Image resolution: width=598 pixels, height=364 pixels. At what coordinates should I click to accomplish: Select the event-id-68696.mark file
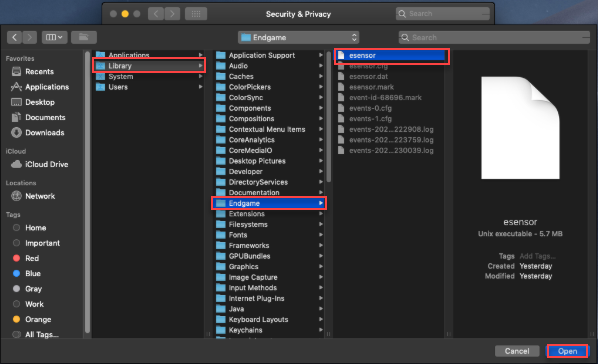pos(391,98)
